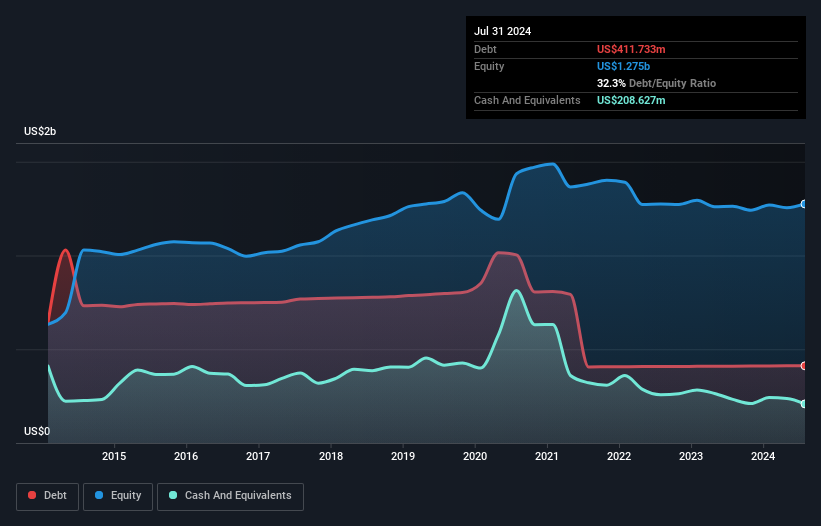Select the 2024 x-axis label
Image resolution: width=821 pixels, height=526 pixels.
763,456
